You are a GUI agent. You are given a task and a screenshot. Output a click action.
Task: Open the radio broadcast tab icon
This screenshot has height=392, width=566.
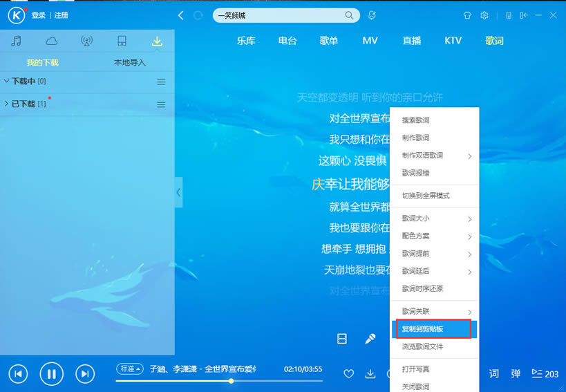[86, 41]
